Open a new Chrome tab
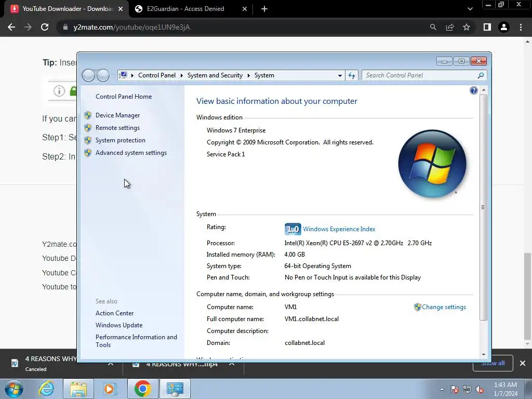This screenshot has width=532, height=399. pyautogui.click(x=264, y=9)
